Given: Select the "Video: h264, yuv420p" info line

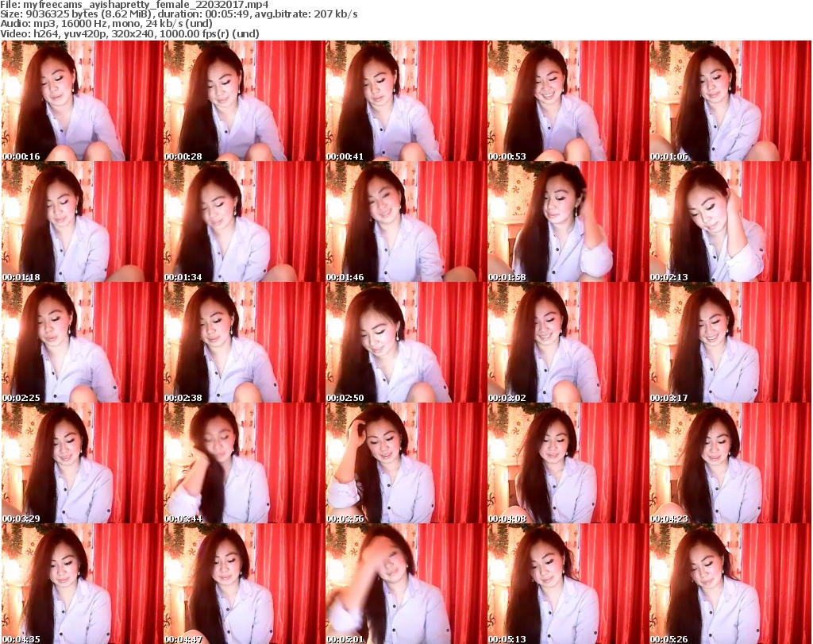Looking at the screenshot, I should [129, 33].
